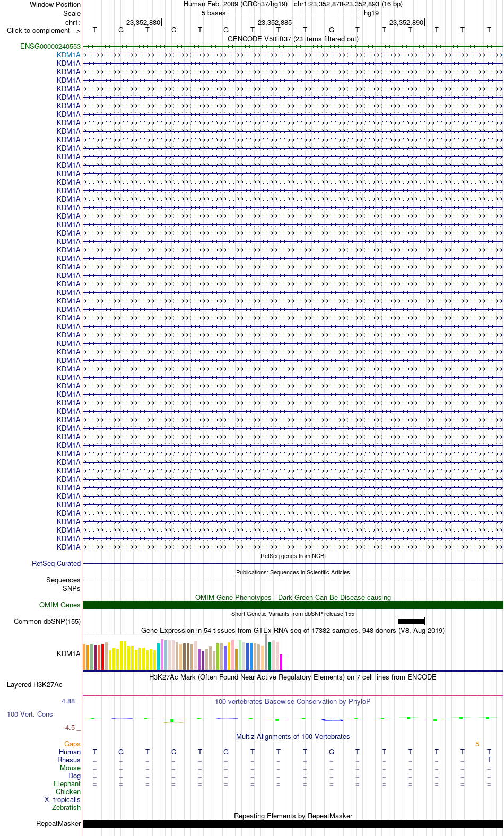Image resolution: width=504 pixels, height=836 pixels.
Task: Click the Elephant species label
Action: (x=67, y=784)
